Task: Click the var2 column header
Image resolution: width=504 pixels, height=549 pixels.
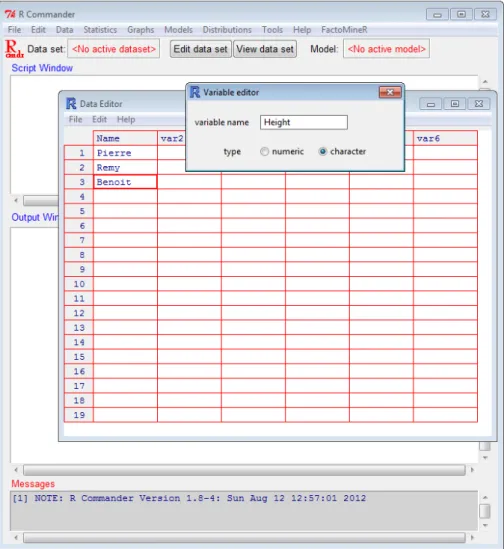Action: point(172,138)
